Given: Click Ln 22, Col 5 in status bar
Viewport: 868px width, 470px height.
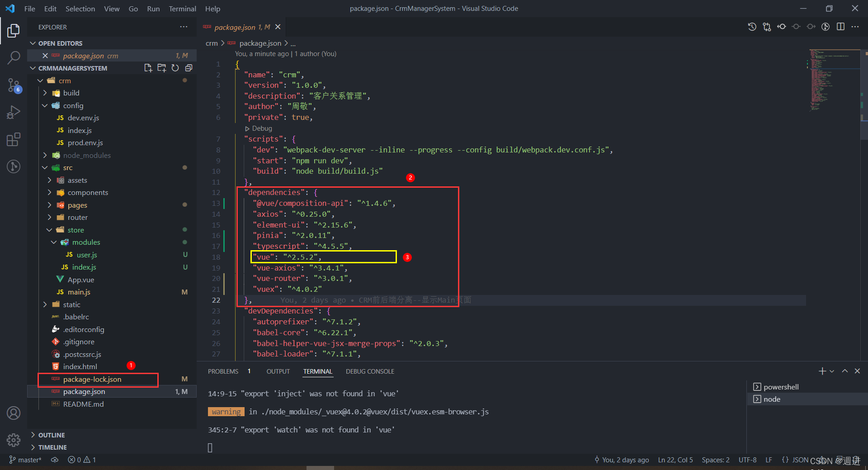Looking at the screenshot, I should coord(675,460).
